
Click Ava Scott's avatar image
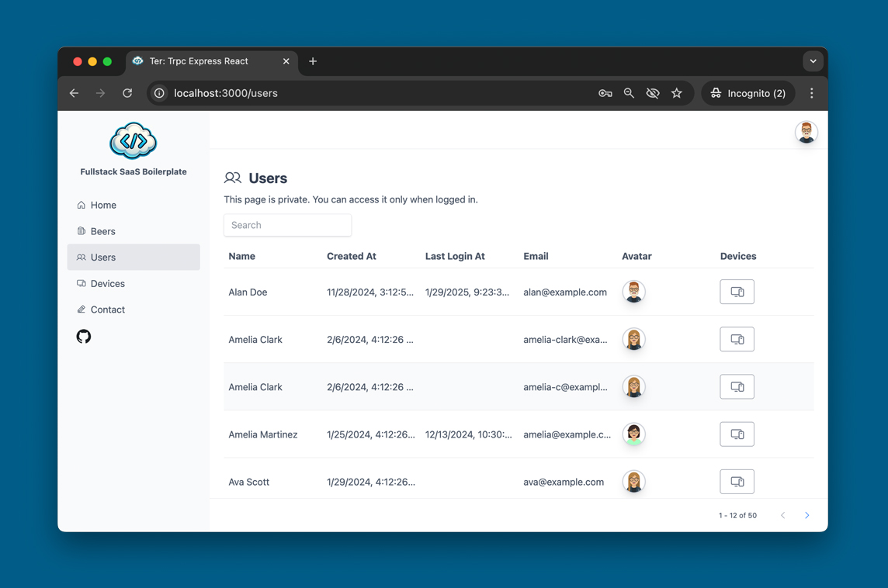click(x=633, y=482)
